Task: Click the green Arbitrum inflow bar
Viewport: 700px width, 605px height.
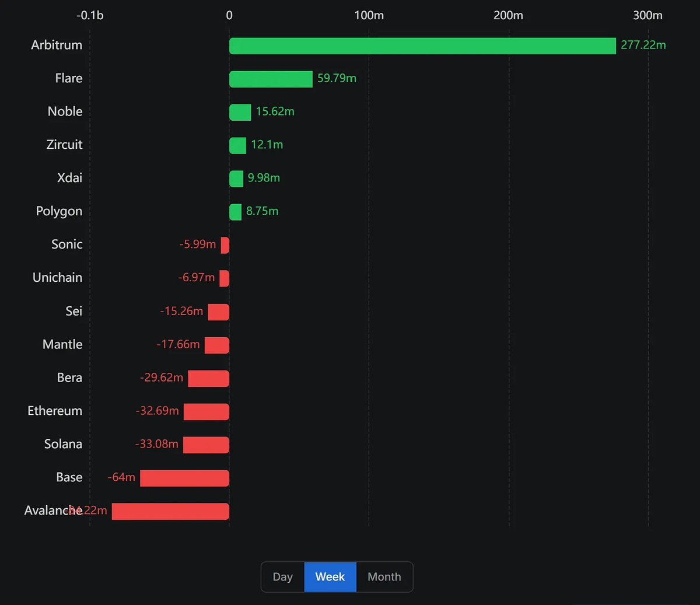Action: [422, 46]
